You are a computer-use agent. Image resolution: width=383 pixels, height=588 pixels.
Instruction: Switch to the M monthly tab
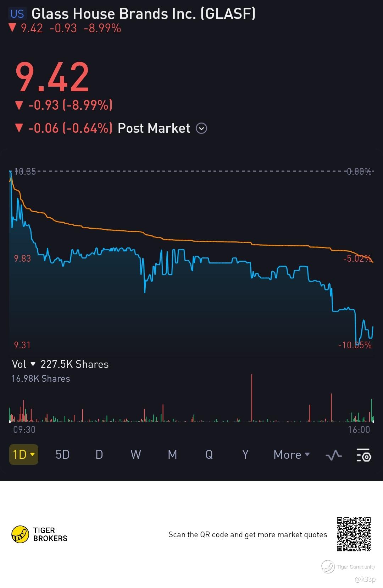(172, 454)
